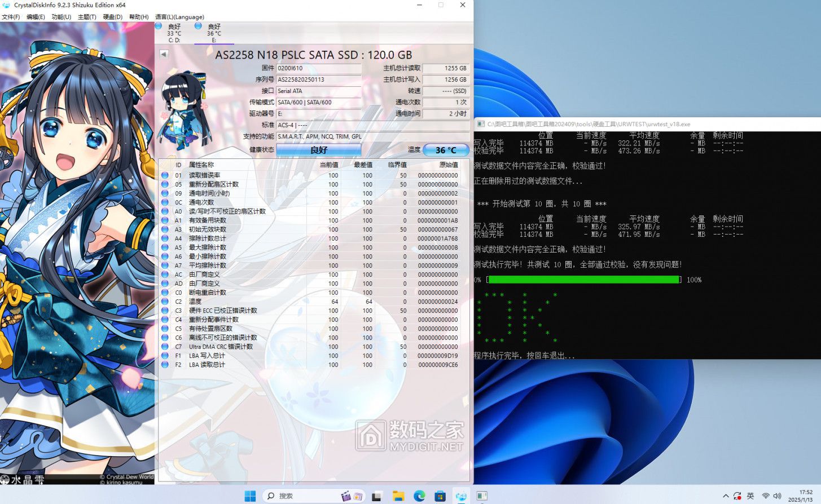Screen dimensions: 821x504
Task: Click the total host writes value 1256 GB
Action: pyautogui.click(x=446, y=79)
